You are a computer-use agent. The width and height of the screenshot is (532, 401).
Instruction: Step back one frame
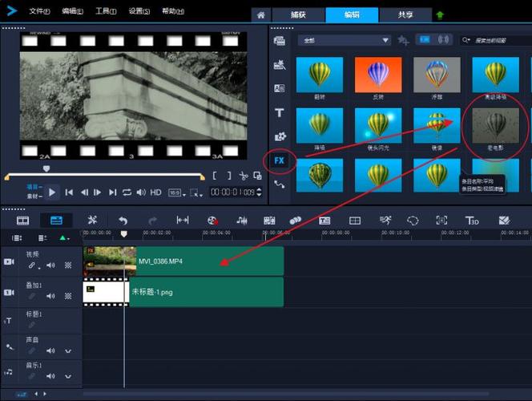(x=84, y=192)
